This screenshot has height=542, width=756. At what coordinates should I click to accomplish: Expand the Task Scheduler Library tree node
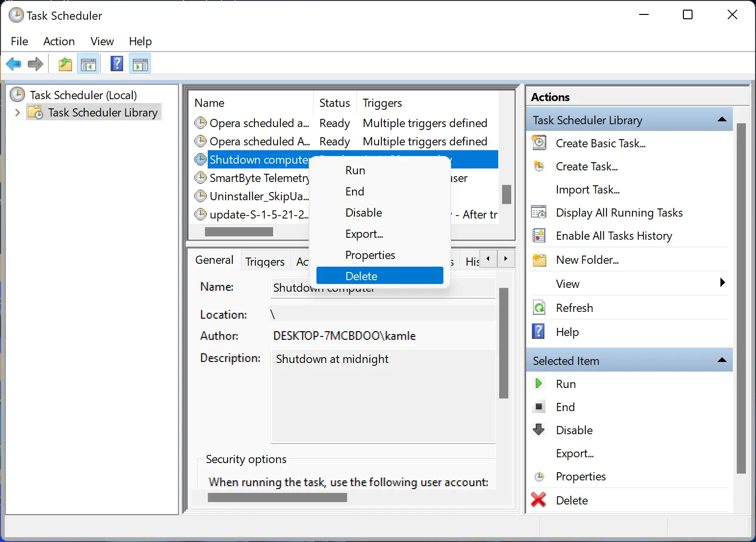coord(18,113)
